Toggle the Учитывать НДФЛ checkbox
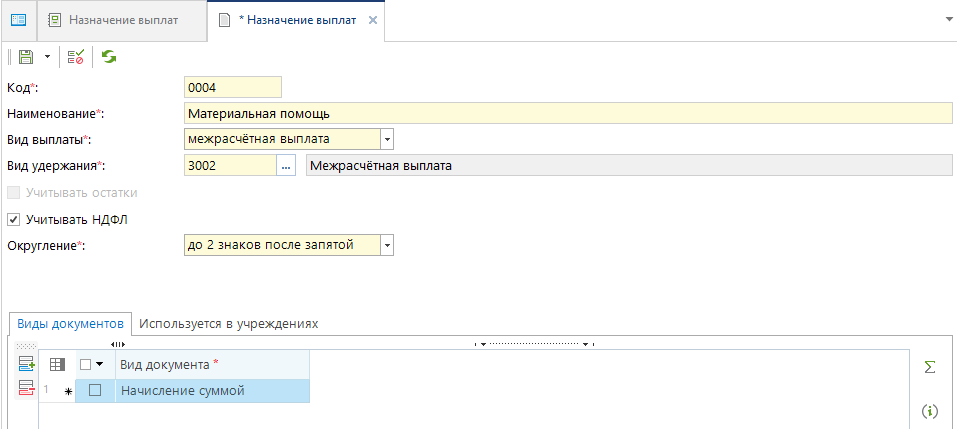This screenshot has width=957, height=429. [x=13, y=219]
